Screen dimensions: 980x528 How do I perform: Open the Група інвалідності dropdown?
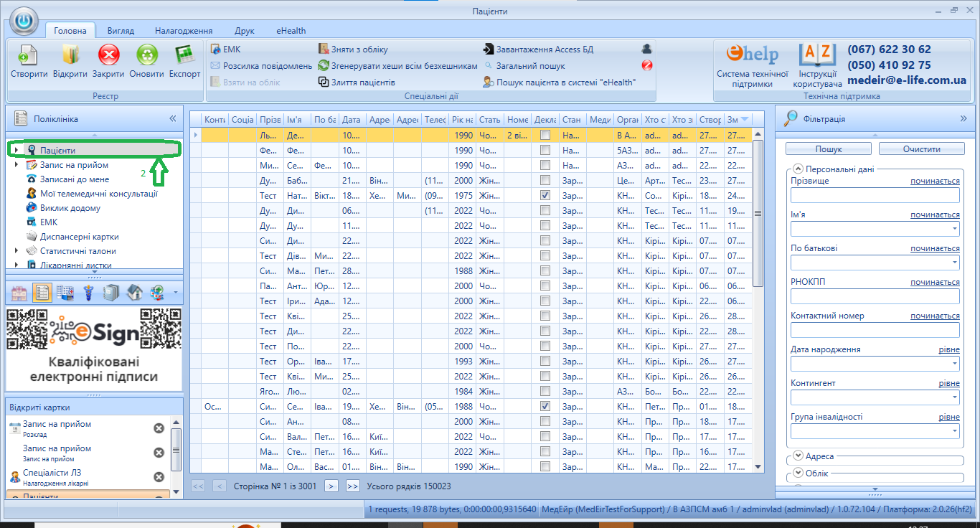coord(954,432)
